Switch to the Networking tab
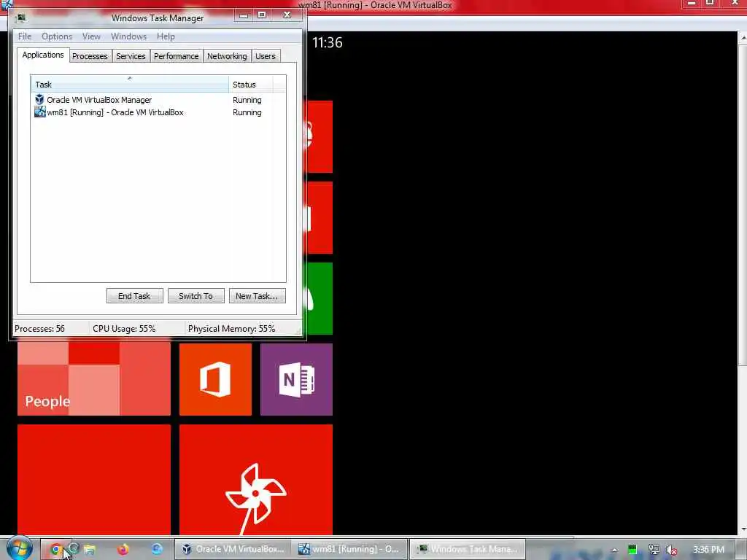This screenshot has height=560, width=747. [227, 56]
